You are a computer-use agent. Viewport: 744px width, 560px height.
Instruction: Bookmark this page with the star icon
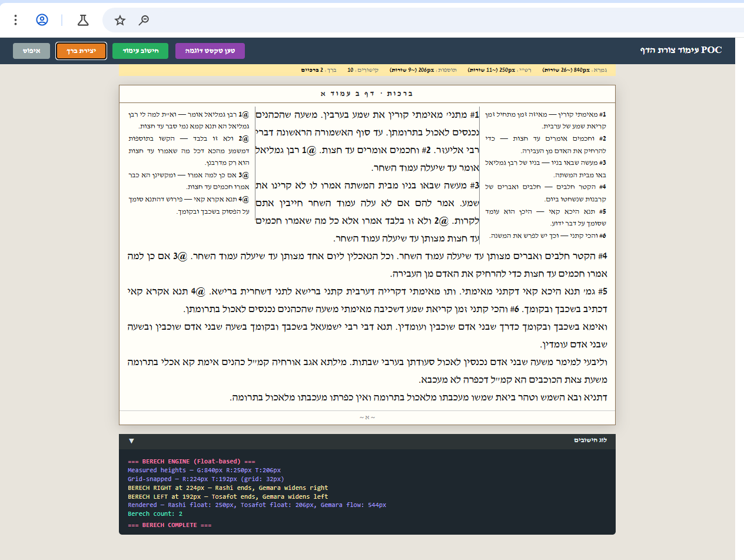[120, 21]
